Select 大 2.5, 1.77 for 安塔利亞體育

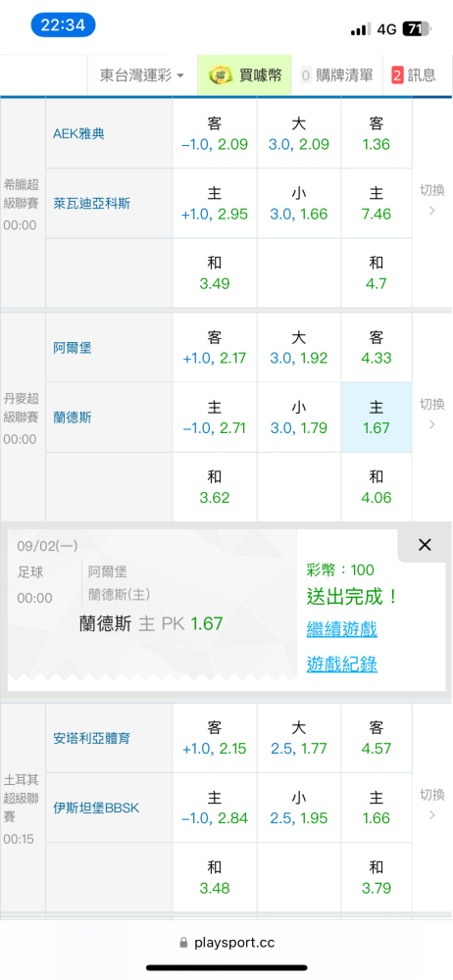click(x=299, y=738)
